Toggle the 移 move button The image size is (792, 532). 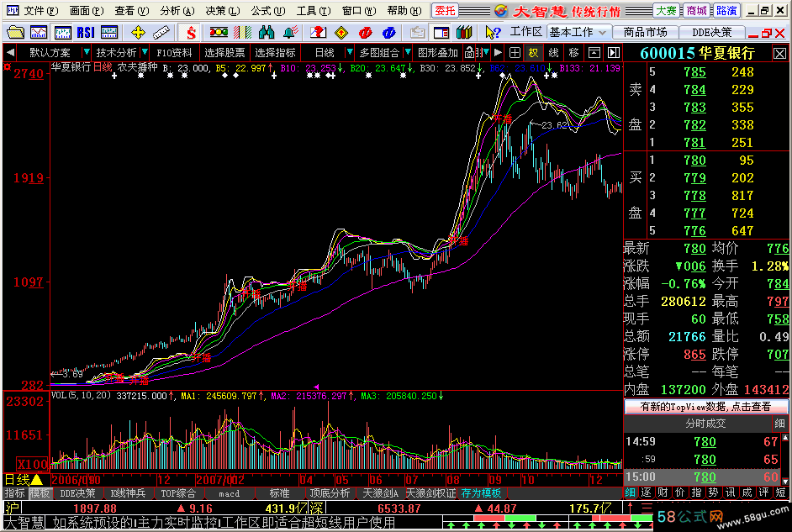click(x=573, y=52)
